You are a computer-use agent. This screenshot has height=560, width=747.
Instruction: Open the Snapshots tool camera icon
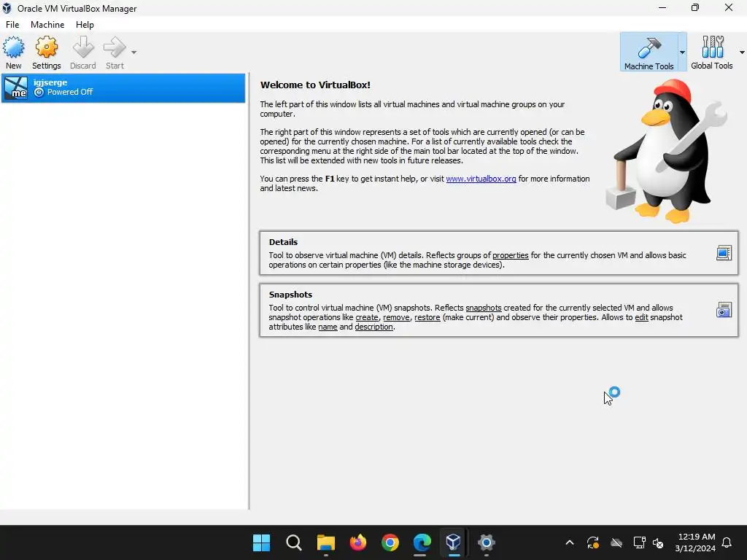pos(724,310)
